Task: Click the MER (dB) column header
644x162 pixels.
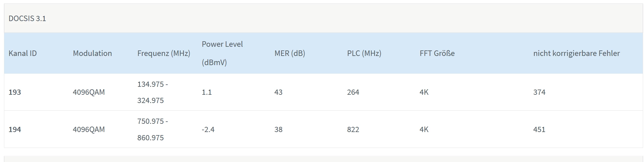Action: 290,53
